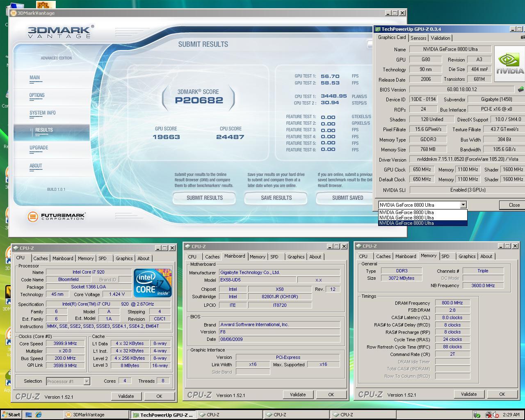Open Caches tab in right CPU-Z window
This screenshot has height=420, width=525.
(x=383, y=256)
